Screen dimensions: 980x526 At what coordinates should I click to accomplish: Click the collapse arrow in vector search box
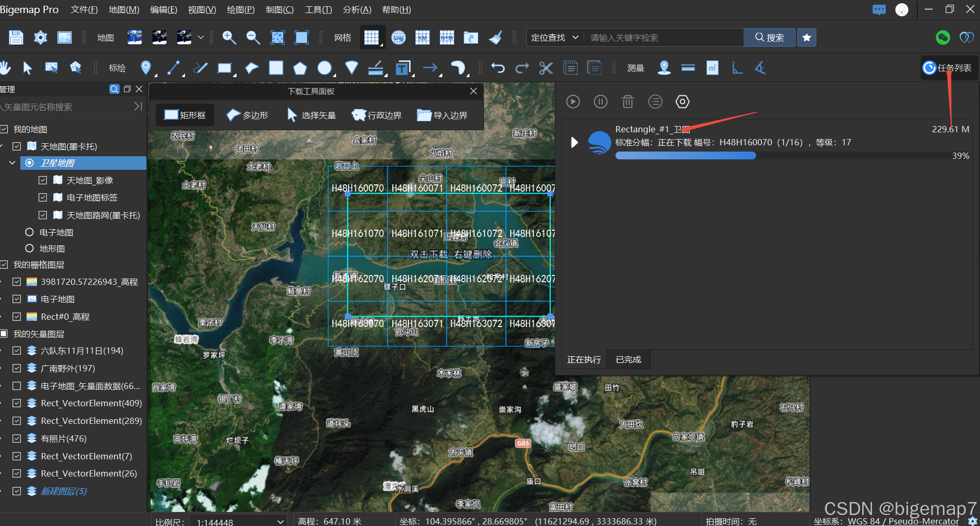pos(138,106)
